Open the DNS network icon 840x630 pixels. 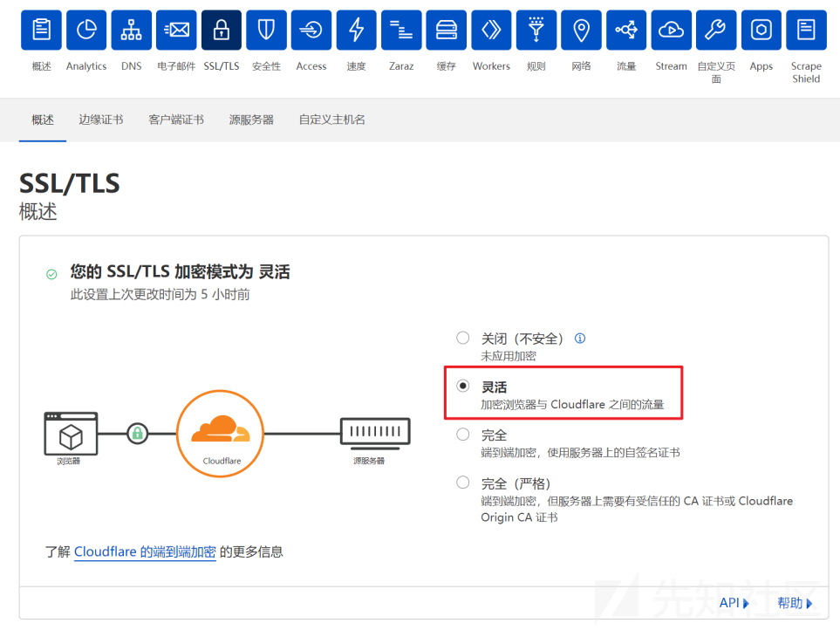pyautogui.click(x=131, y=30)
